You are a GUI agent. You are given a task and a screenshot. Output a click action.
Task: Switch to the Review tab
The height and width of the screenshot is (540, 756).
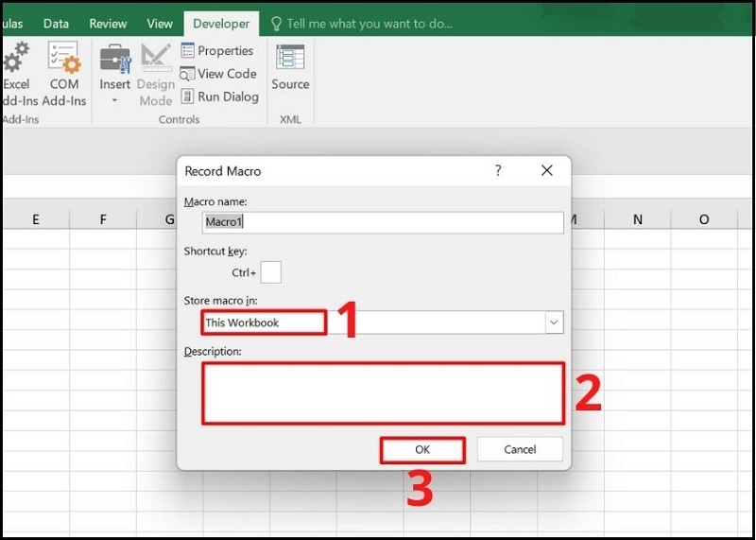[107, 24]
